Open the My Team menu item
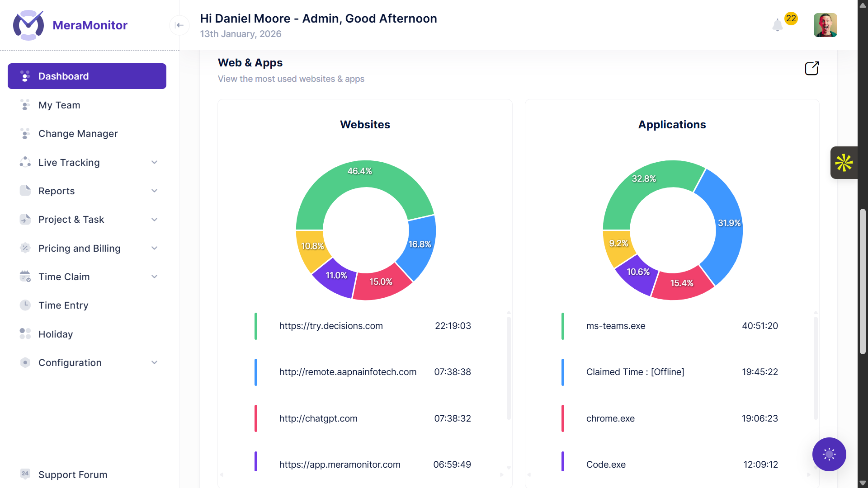The width and height of the screenshot is (868, 488). pos(59,105)
